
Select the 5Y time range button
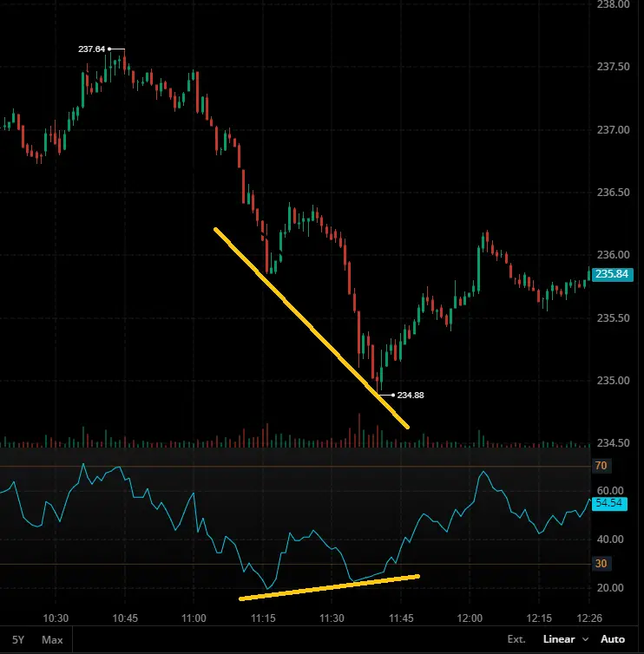(18, 639)
